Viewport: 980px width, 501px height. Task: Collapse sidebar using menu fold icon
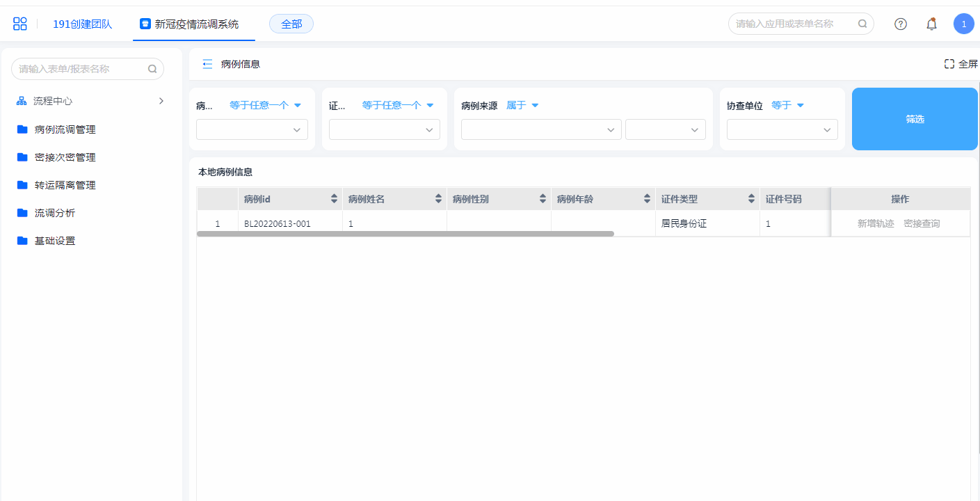(207, 64)
